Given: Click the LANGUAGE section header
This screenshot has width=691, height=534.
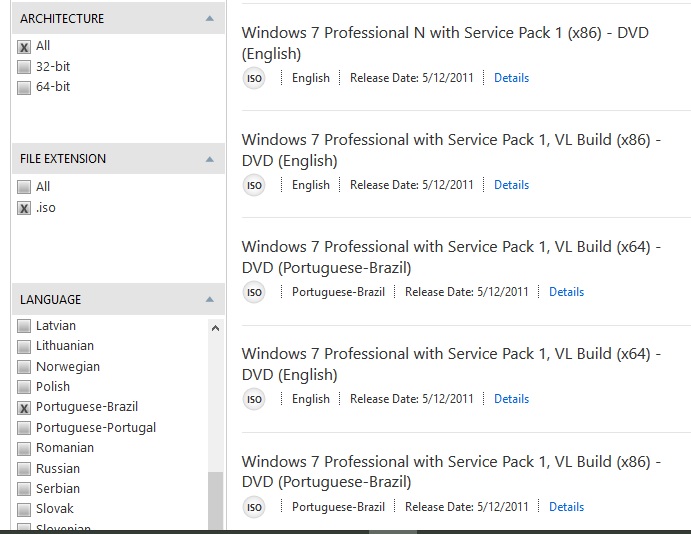Looking at the screenshot, I should (x=118, y=300).
